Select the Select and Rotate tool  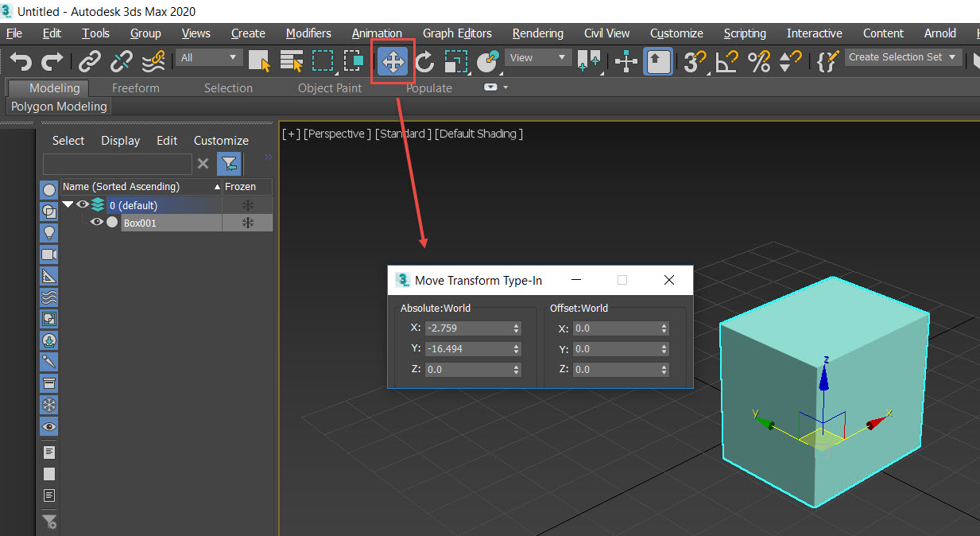(424, 61)
